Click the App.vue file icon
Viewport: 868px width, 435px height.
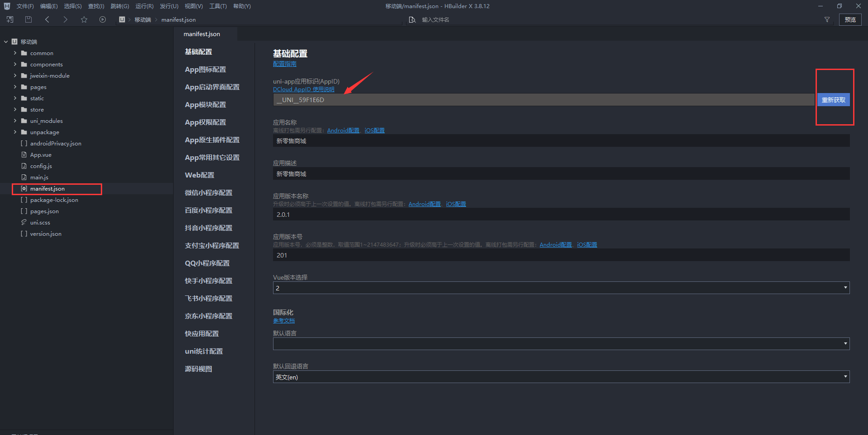24,154
